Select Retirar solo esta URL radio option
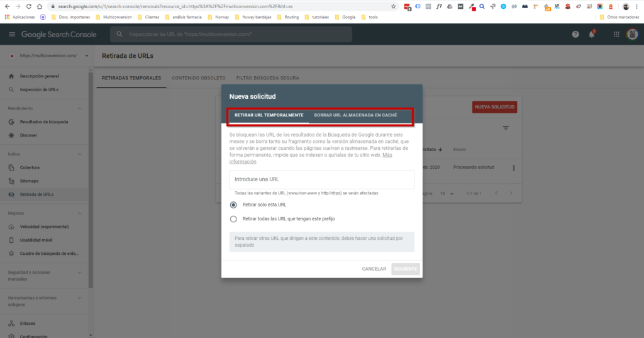Screen dimensions: 644x338 click(233, 205)
